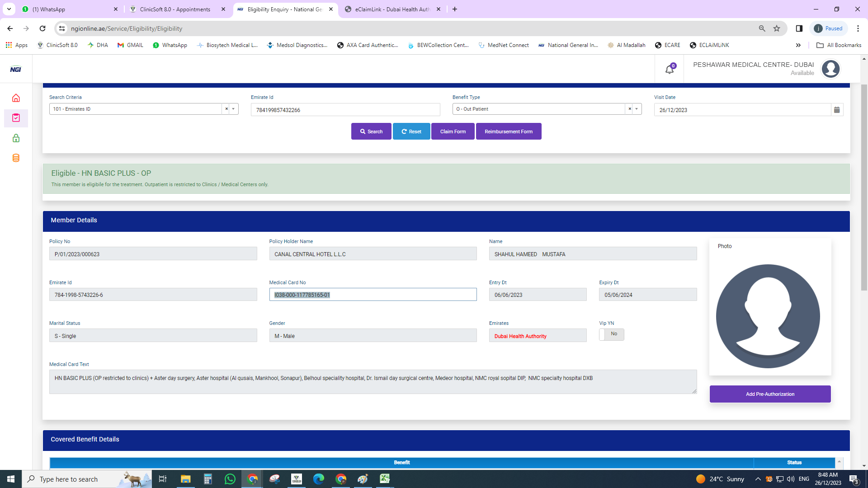Toggle the Vip YN switch
This screenshot has height=488, width=868.
611,334
